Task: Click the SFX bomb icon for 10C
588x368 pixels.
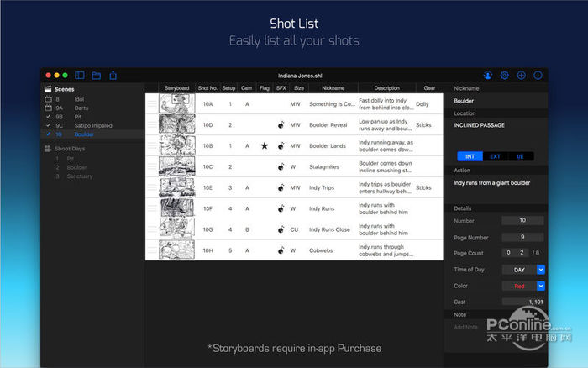Action: (x=281, y=166)
